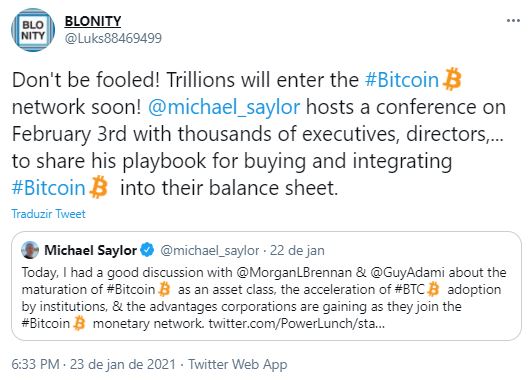Click the Twitter Web App source label
The width and height of the screenshot is (531, 380).
coord(238,364)
